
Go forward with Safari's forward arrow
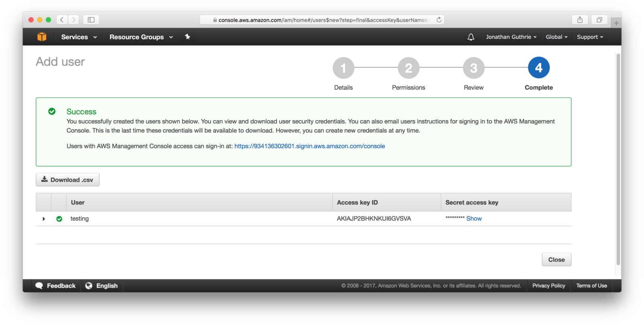click(x=73, y=20)
